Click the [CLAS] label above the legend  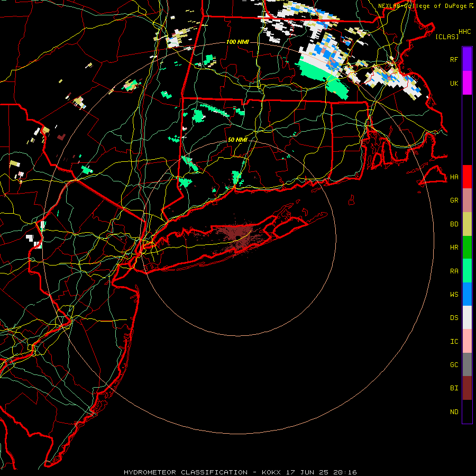click(x=447, y=36)
